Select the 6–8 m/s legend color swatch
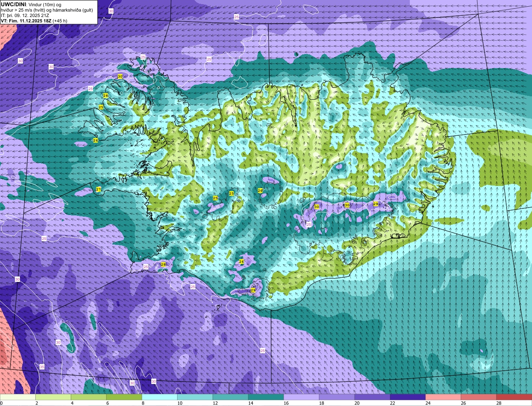This screenshot has height=406, width=532. coord(124,397)
